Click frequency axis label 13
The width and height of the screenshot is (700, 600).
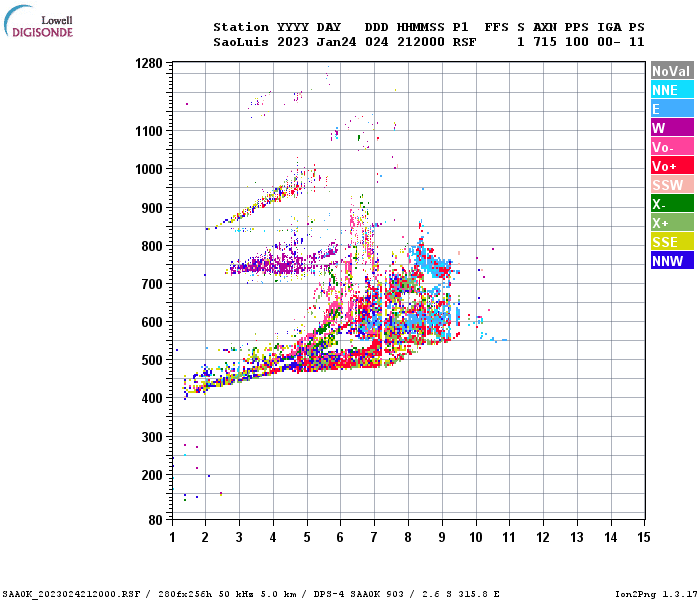[x=577, y=537]
